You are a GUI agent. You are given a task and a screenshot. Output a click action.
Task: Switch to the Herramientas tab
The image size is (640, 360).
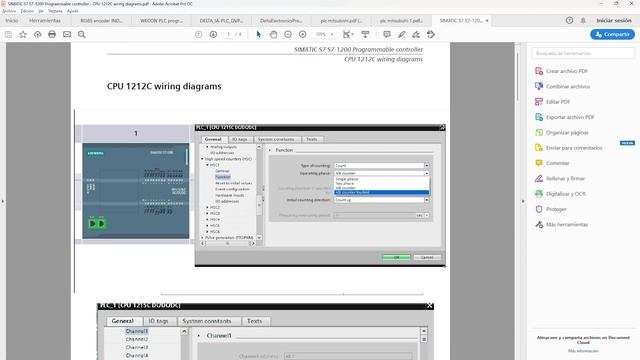[x=45, y=20]
